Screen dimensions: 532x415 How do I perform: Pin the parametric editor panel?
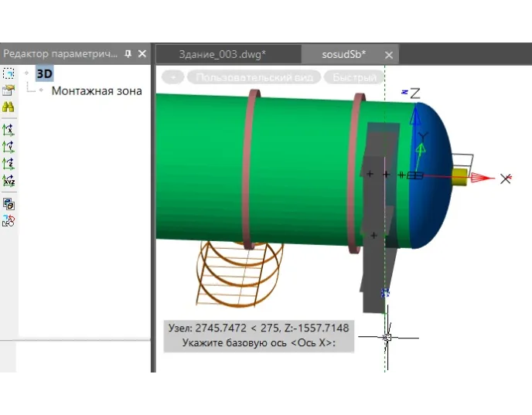coord(128,54)
